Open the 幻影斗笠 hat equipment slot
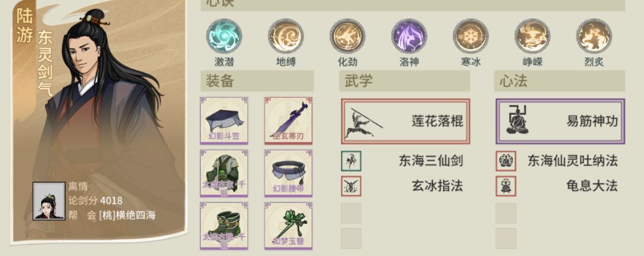644x256 pixels. click(224, 121)
